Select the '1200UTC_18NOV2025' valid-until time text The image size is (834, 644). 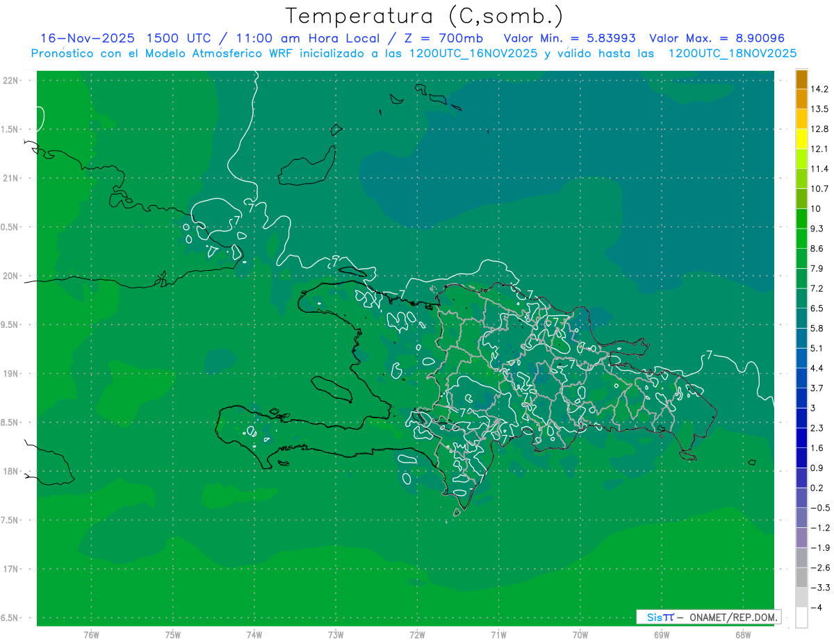732,53
